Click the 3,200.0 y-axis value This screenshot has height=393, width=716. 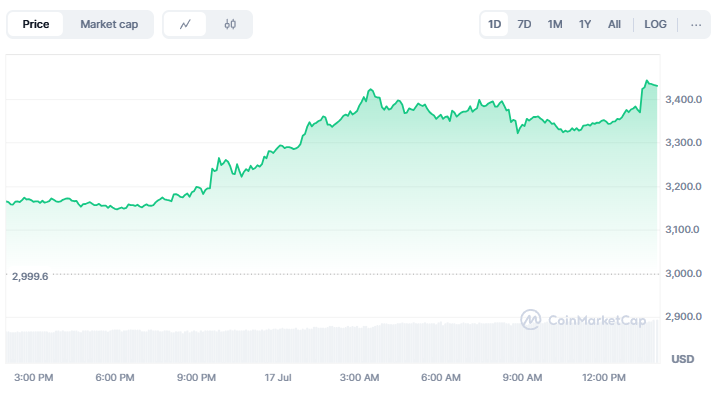pos(684,186)
